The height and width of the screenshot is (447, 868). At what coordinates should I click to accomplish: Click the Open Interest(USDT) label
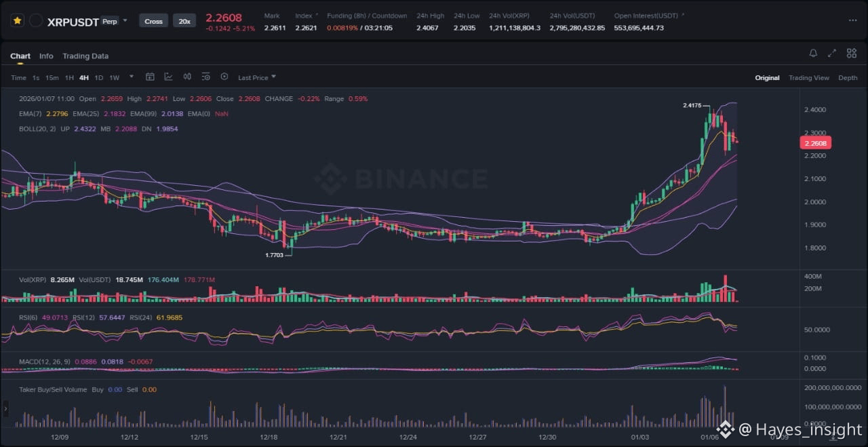coord(647,16)
